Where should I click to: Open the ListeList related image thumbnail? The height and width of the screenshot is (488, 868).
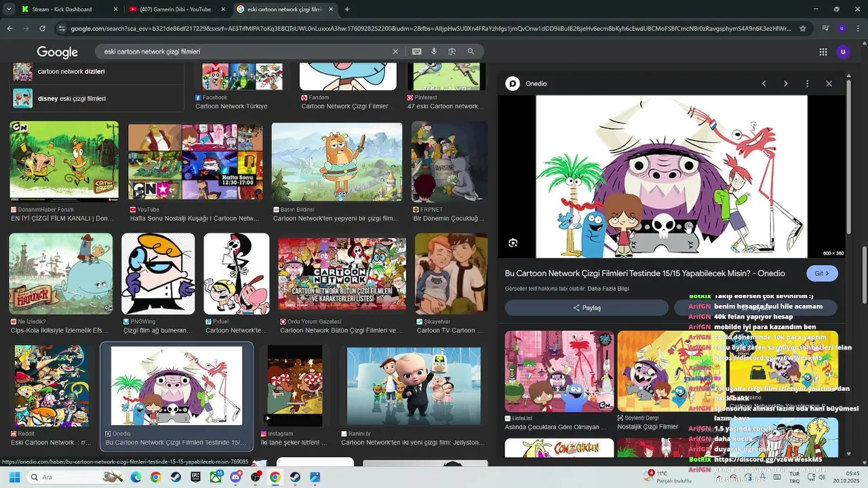coord(559,371)
